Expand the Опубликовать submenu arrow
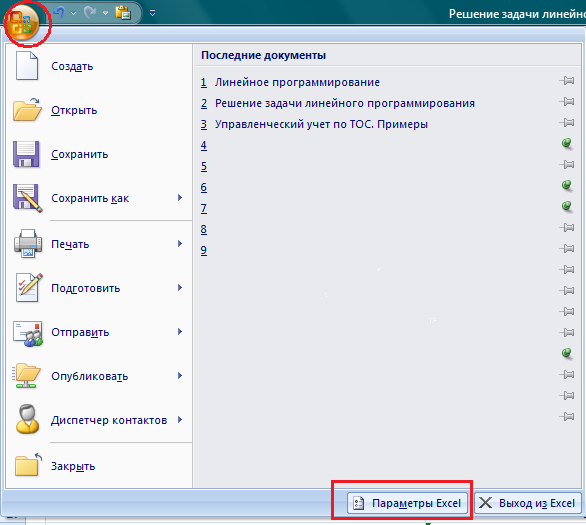586x525 pixels. (x=180, y=376)
